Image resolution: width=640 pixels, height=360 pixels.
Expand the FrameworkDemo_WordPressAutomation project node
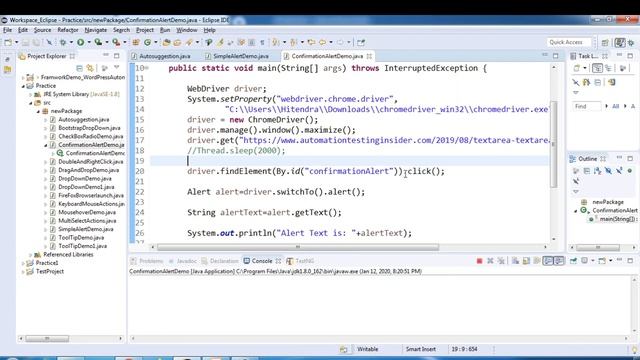coord(23,77)
